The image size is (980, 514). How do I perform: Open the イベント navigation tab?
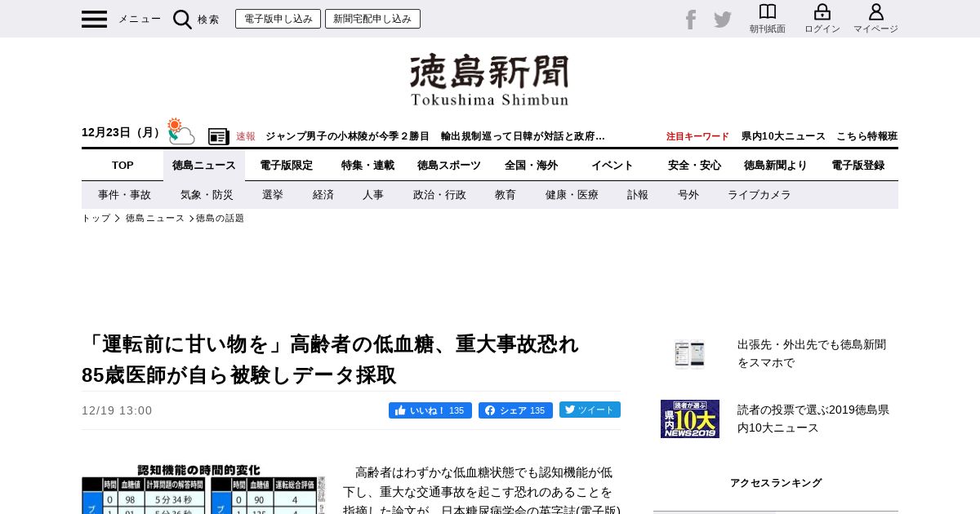[x=612, y=165]
